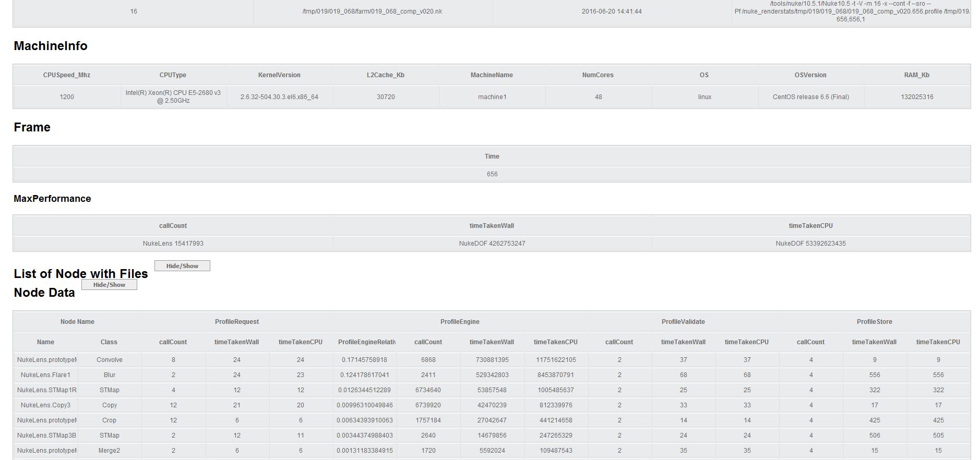Viewport: 980px width, 460px height.
Task: Click the NukeLens.Copy3 node row name
Action: pos(45,405)
